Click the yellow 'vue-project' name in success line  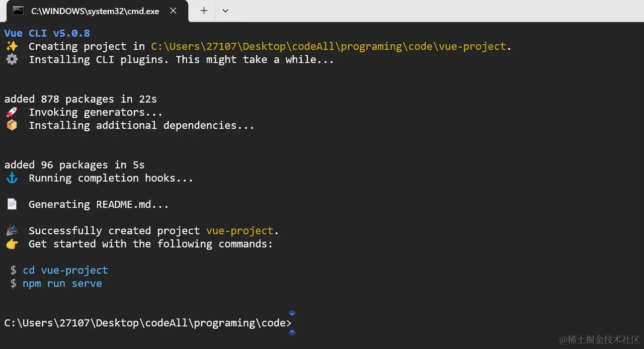click(240, 231)
